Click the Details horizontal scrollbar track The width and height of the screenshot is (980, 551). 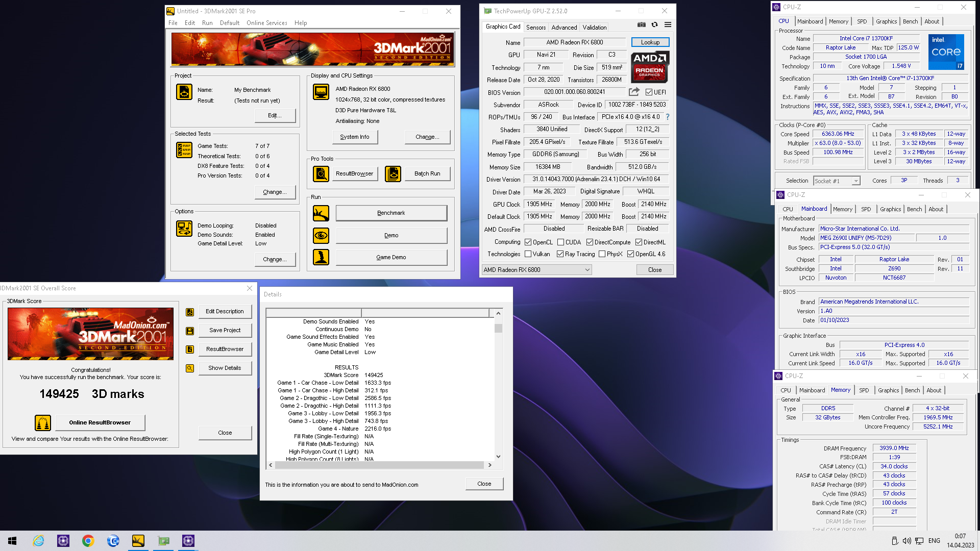(379, 465)
